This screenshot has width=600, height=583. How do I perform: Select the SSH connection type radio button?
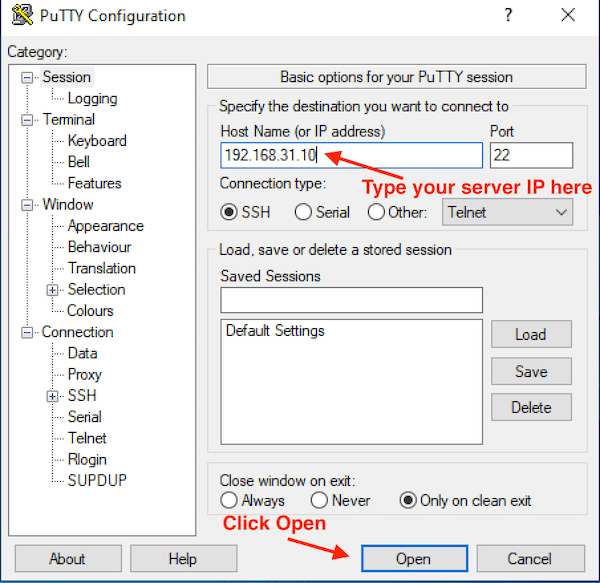[229, 212]
